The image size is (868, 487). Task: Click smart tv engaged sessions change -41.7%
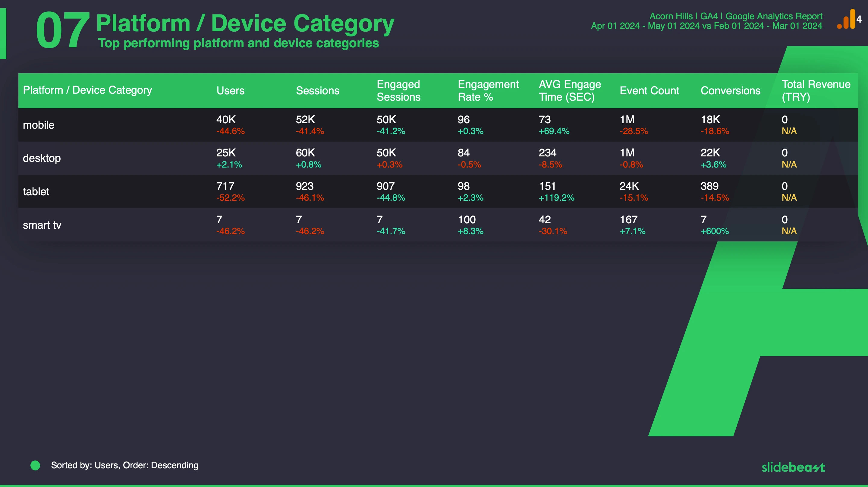click(391, 231)
